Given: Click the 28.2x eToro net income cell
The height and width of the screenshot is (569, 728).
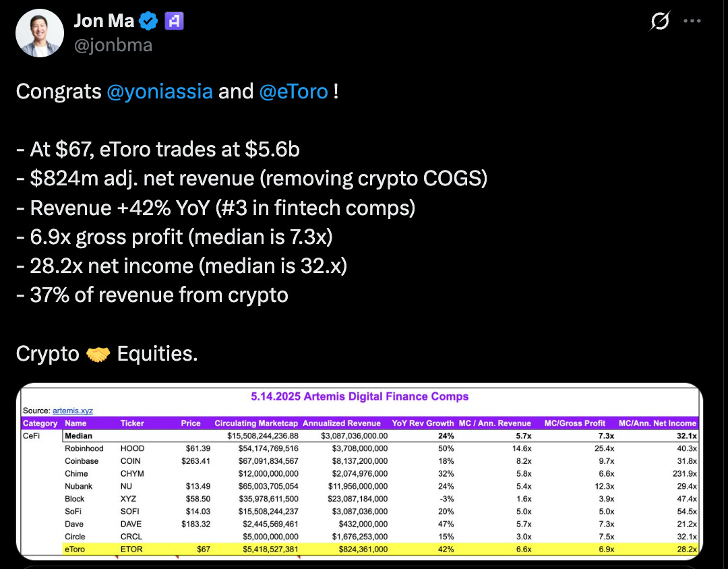Looking at the screenshot, I should 687,549.
